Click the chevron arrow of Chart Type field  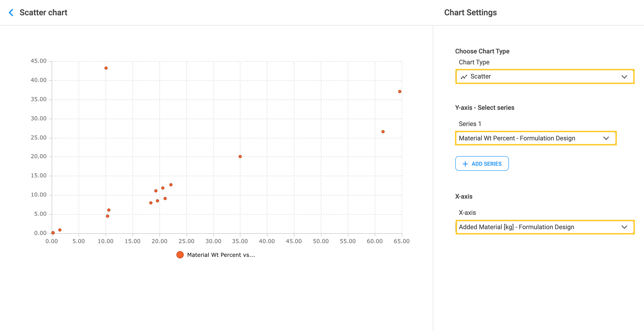624,77
